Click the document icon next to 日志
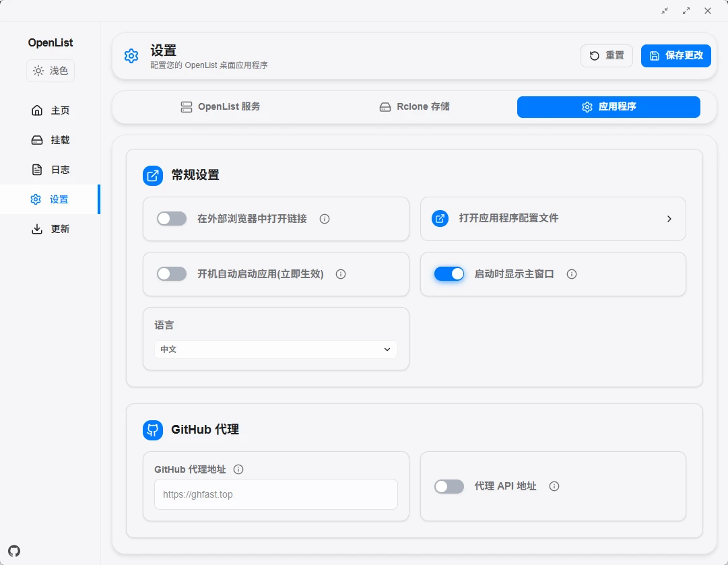The height and width of the screenshot is (565, 728). (37, 170)
